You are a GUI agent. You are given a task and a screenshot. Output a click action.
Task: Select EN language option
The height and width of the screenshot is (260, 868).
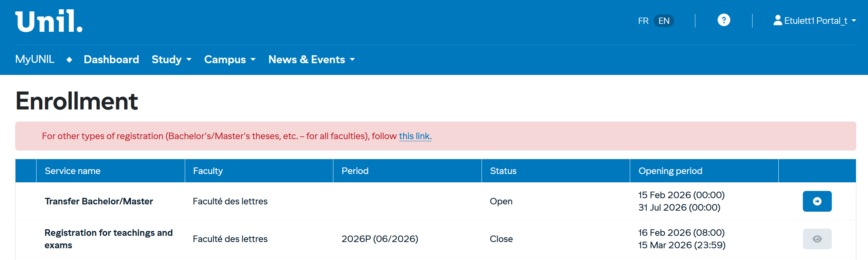(664, 21)
